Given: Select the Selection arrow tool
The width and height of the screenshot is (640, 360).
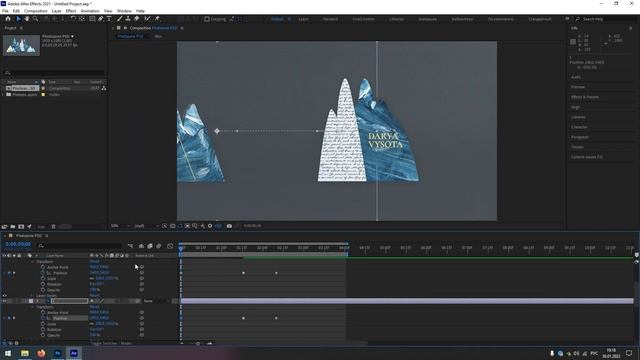Looking at the screenshot, I should click(18, 19).
